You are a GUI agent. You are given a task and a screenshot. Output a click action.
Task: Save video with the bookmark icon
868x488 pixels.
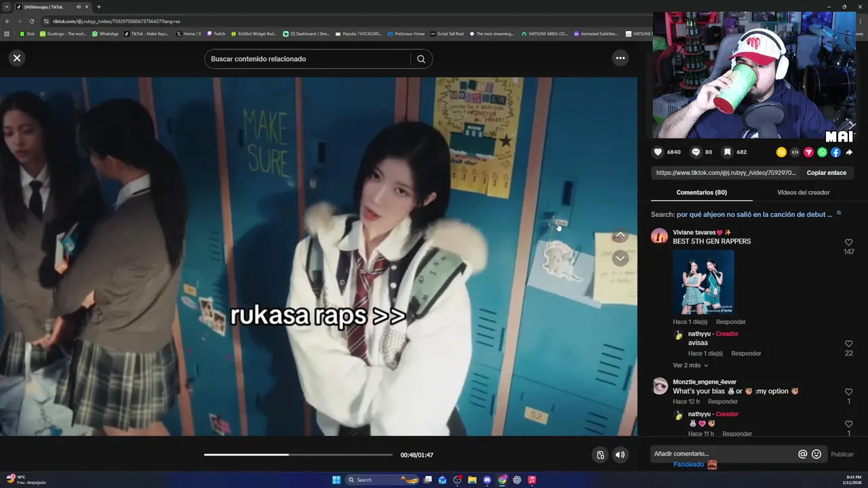click(727, 152)
